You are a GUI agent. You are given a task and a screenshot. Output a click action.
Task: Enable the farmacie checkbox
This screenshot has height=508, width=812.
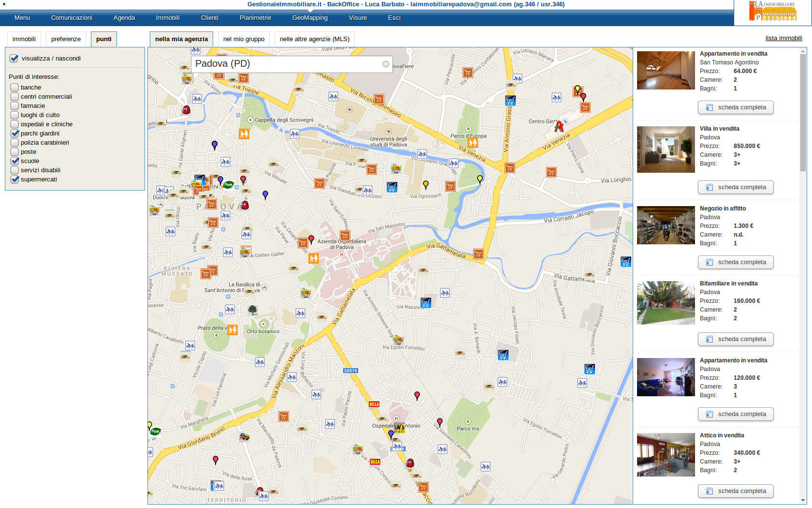coord(14,106)
